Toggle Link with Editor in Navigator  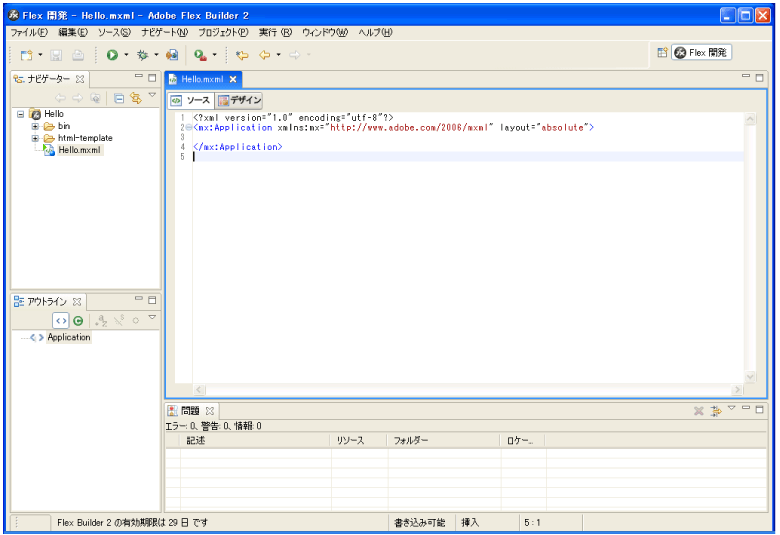(135, 98)
